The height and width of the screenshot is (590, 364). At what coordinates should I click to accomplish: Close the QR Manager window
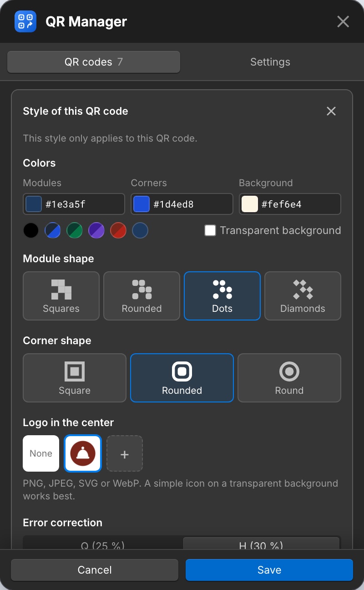tap(343, 21)
